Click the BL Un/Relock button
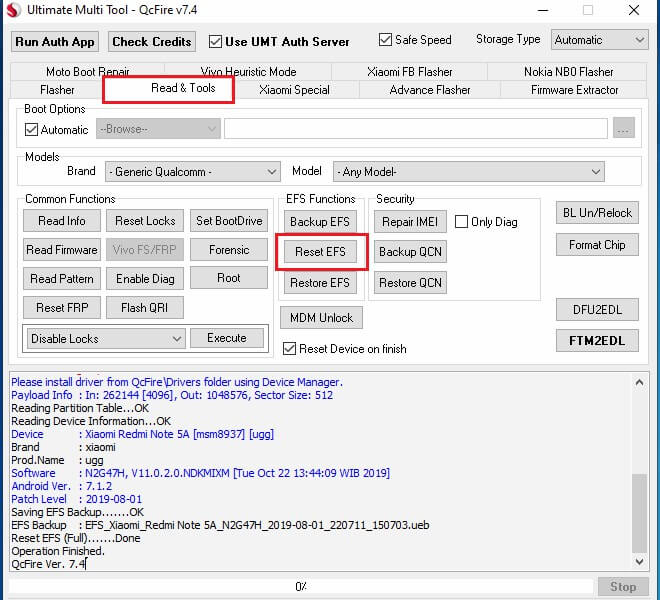Viewport: 660px width, 600px height. tap(597, 213)
